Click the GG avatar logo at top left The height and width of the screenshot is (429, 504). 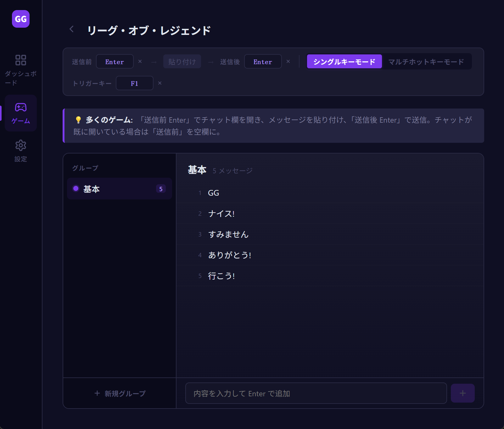coord(20,19)
